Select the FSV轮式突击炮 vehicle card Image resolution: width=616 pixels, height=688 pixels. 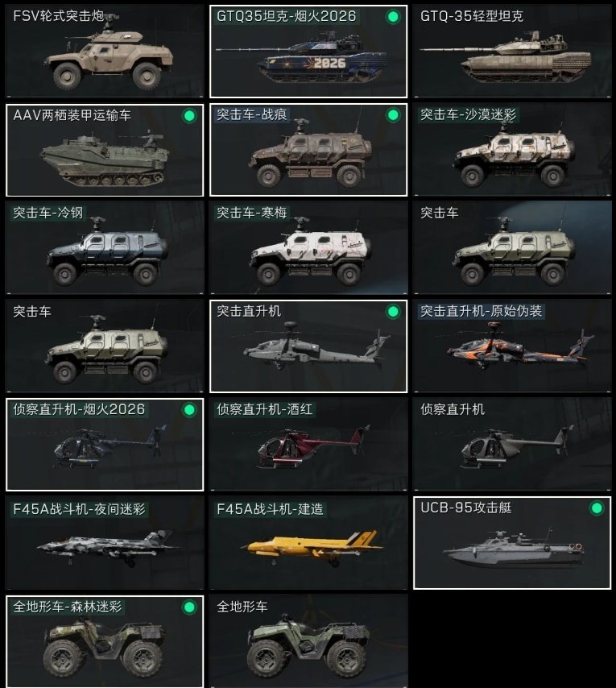click(105, 52)
